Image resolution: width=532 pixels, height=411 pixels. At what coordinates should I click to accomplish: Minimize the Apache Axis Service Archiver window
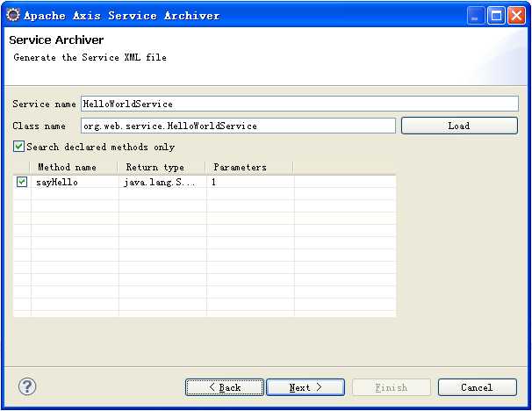click(x=476, y=16)
